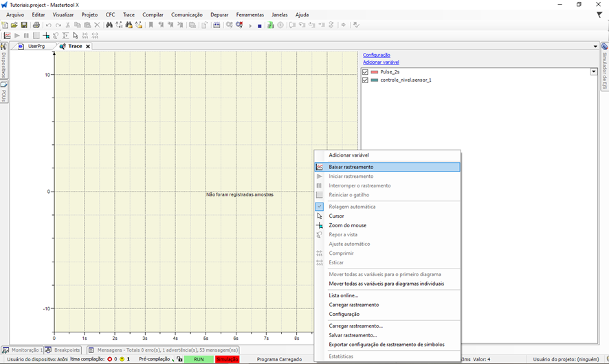This screenshot has height=364, width=609.
Task: Click the Delete X icon in the toolbar
Action: click(x=97, y=25)
